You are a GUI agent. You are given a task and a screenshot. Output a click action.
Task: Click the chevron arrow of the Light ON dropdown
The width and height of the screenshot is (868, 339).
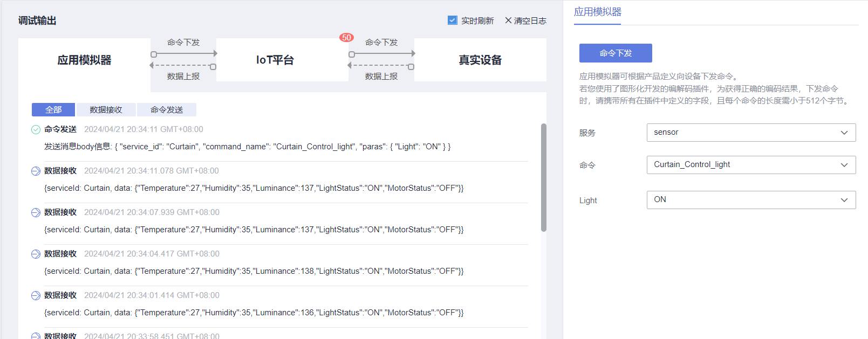tap(844, 200)
